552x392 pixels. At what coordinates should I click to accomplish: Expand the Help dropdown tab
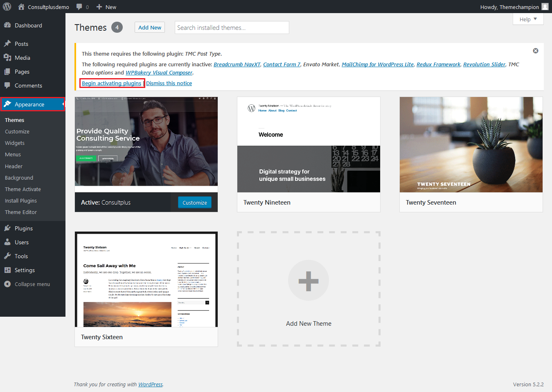528,19
